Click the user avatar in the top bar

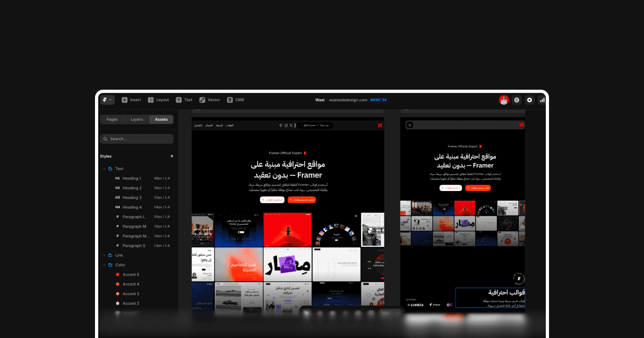click(x=504, y=100)
